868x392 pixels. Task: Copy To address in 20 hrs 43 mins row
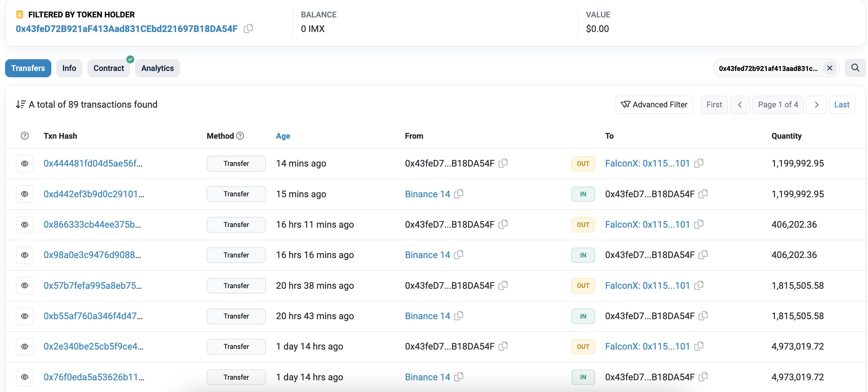click(703, 316)
